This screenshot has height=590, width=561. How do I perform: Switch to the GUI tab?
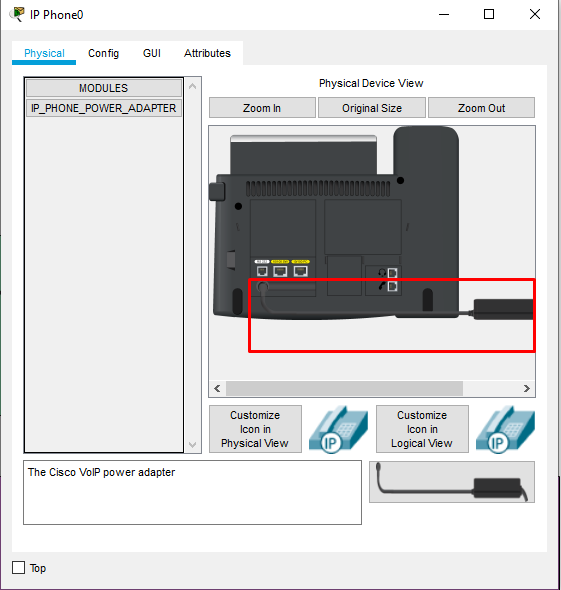[x=152, y=53]
